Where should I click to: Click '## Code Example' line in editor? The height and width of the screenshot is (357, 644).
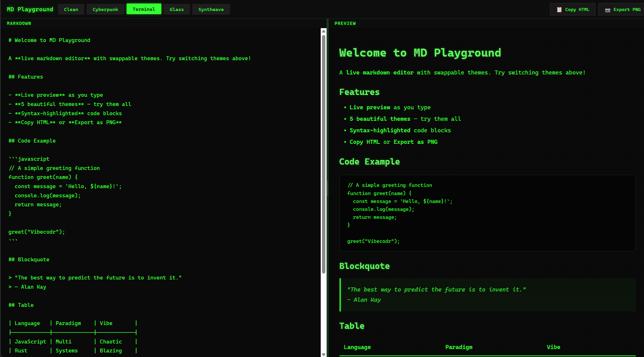click(x=32, y=141)
